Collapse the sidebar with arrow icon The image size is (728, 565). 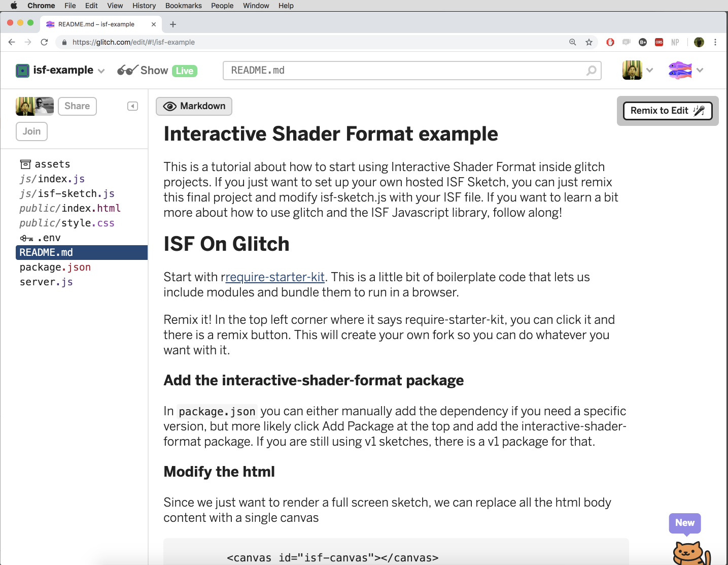(x=132, y=106)
